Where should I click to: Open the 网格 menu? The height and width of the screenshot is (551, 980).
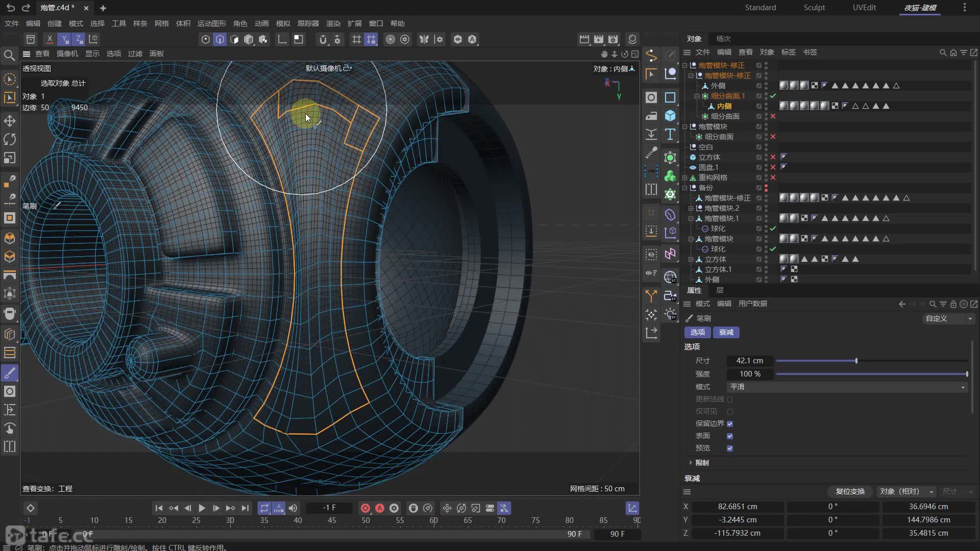point(161,23)
